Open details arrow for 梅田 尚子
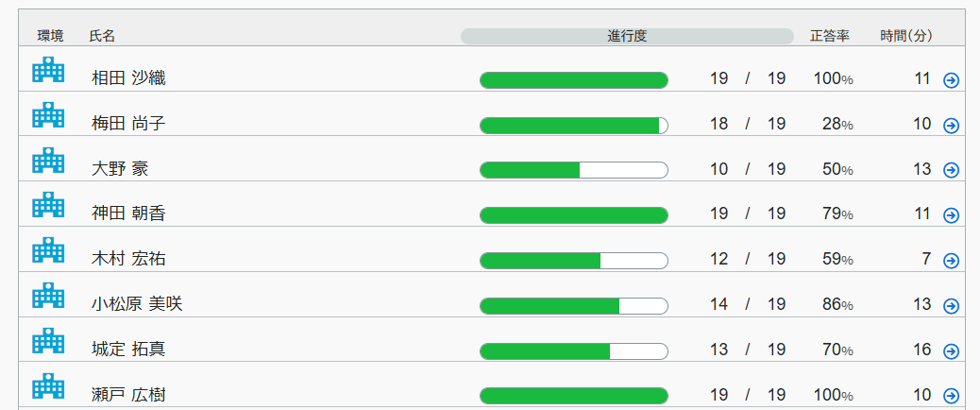The width and height of the screenshot is (980, 410). 951,126
